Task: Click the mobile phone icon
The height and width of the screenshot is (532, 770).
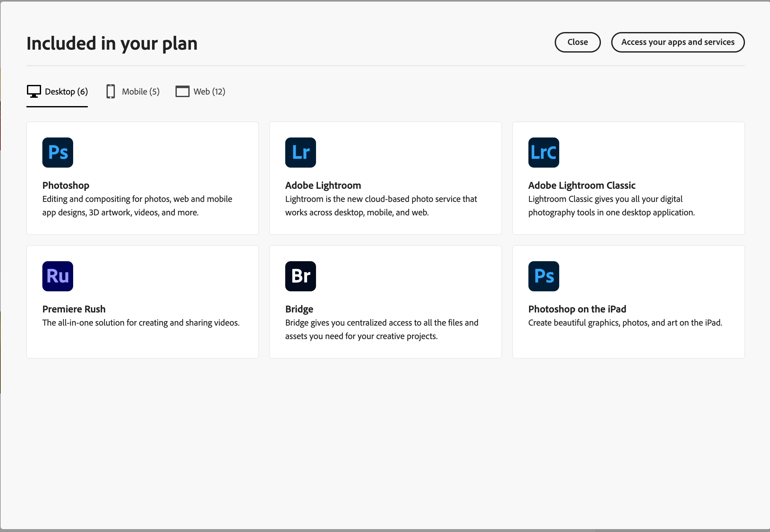Action: pos(110,91)
